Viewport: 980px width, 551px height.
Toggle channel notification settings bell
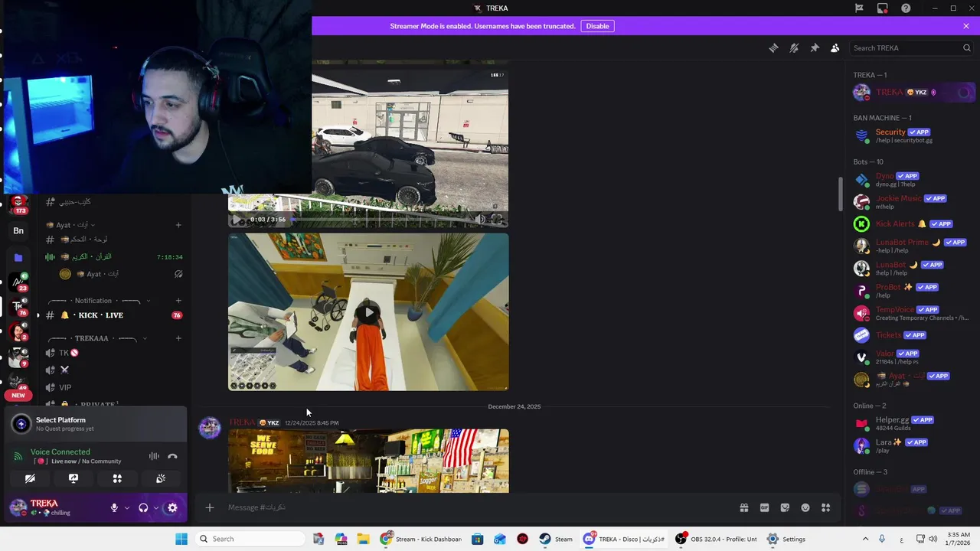pyautogui.click(x=794, y=47)
